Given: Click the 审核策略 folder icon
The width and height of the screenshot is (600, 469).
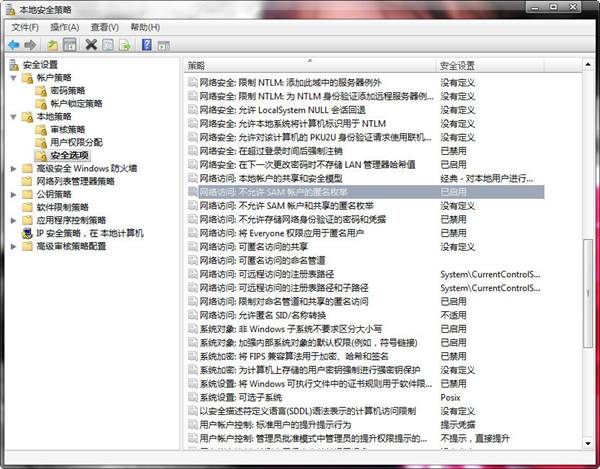Looking at the screenshot, I should tap(41, 130).
